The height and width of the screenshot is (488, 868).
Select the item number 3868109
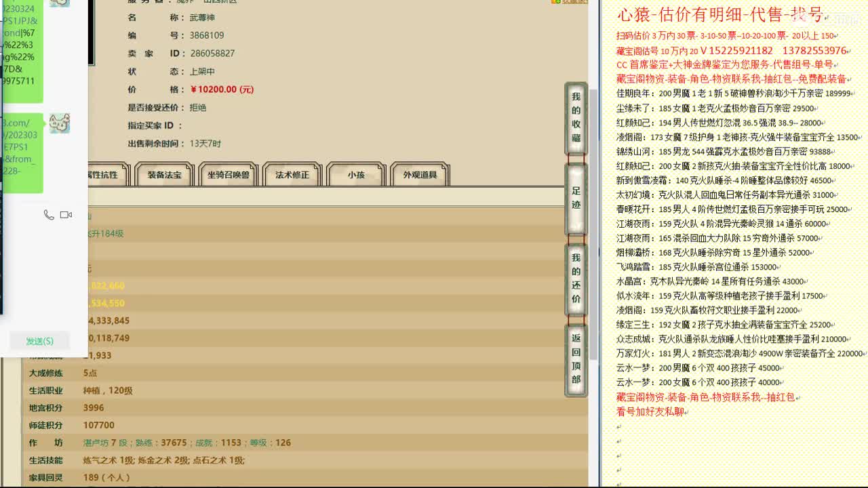[207, 35]
